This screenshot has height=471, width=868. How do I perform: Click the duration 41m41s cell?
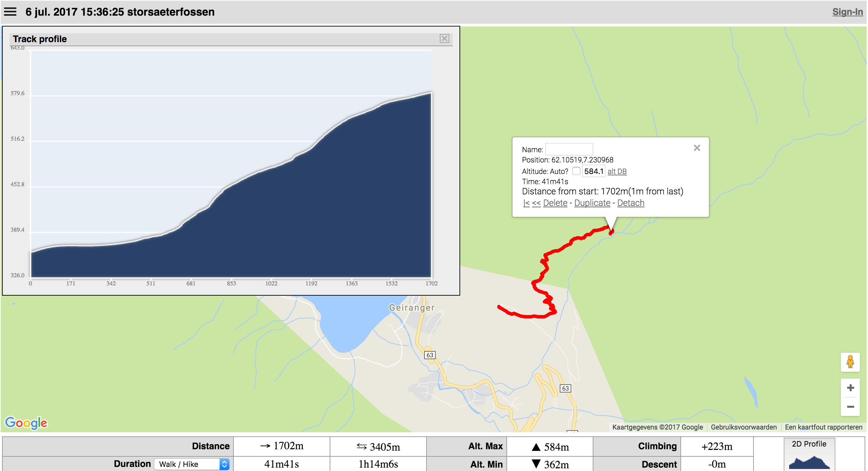282,464
